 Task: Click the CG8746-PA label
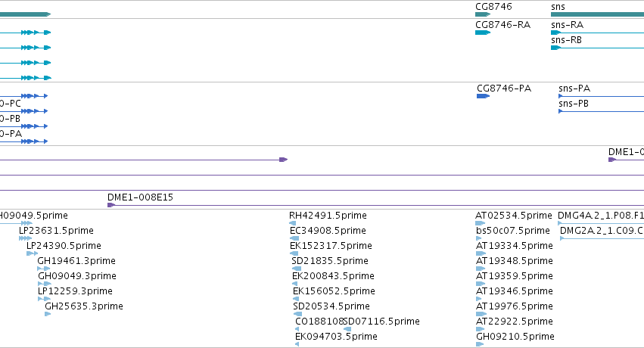pyautogui.click(x=504, y=89)
